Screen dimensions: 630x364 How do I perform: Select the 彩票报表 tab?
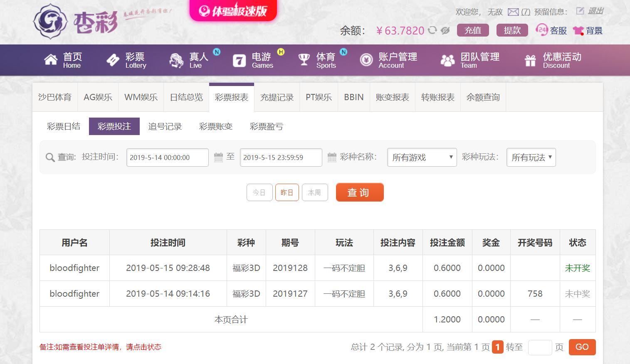(x=232, y=97)
